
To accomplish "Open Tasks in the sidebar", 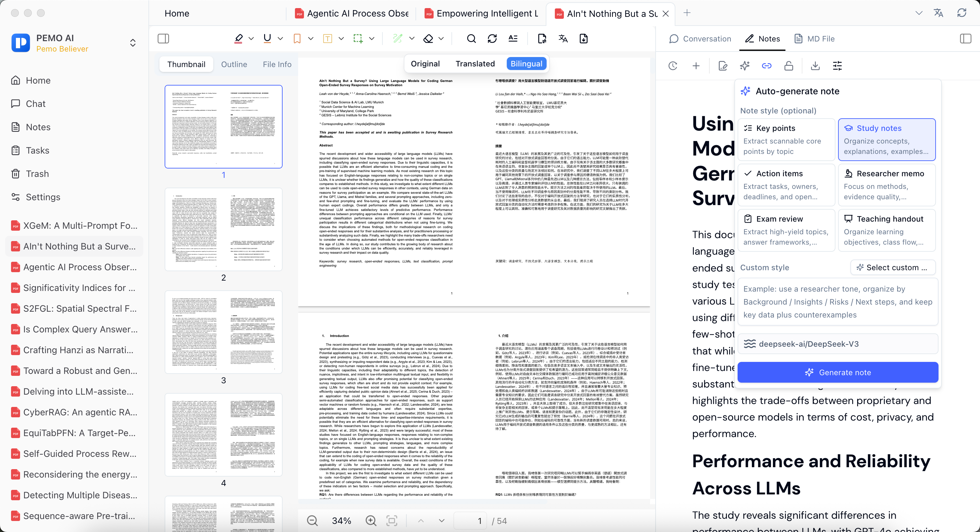I will (x=37, y=151).
